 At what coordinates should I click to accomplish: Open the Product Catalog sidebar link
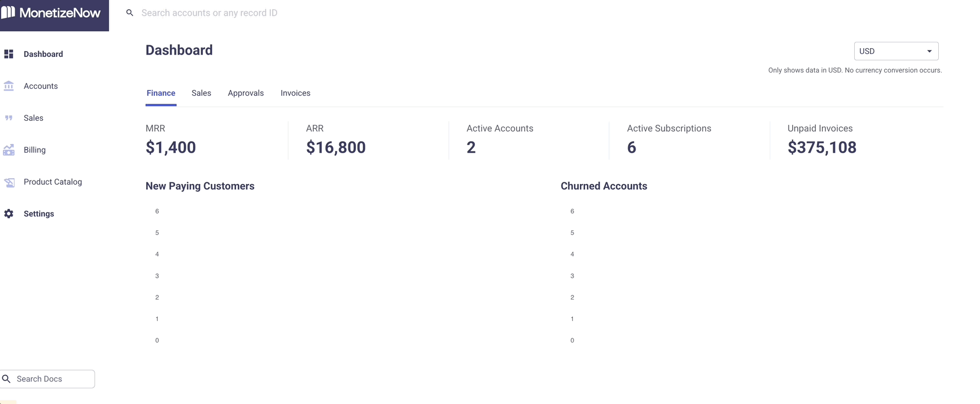tap(53, 182)
